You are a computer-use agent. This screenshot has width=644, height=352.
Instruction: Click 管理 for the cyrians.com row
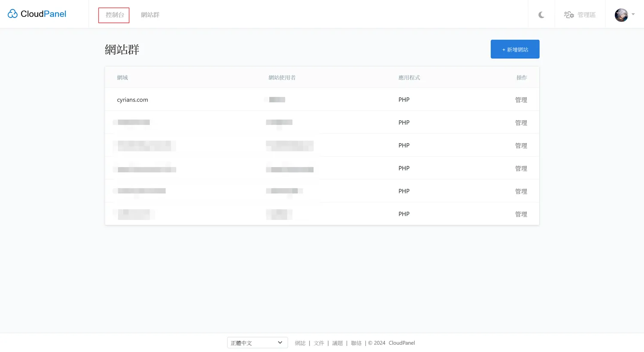521,100
